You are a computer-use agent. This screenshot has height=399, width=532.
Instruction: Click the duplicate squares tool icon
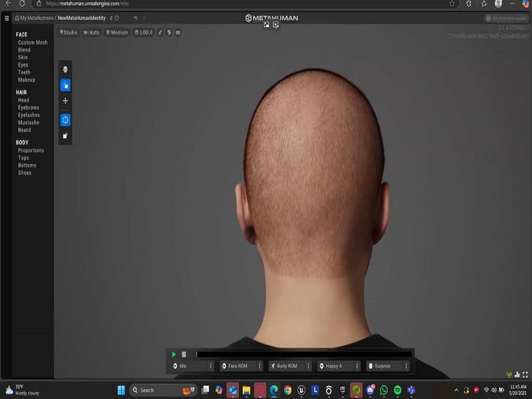point(65,136)
